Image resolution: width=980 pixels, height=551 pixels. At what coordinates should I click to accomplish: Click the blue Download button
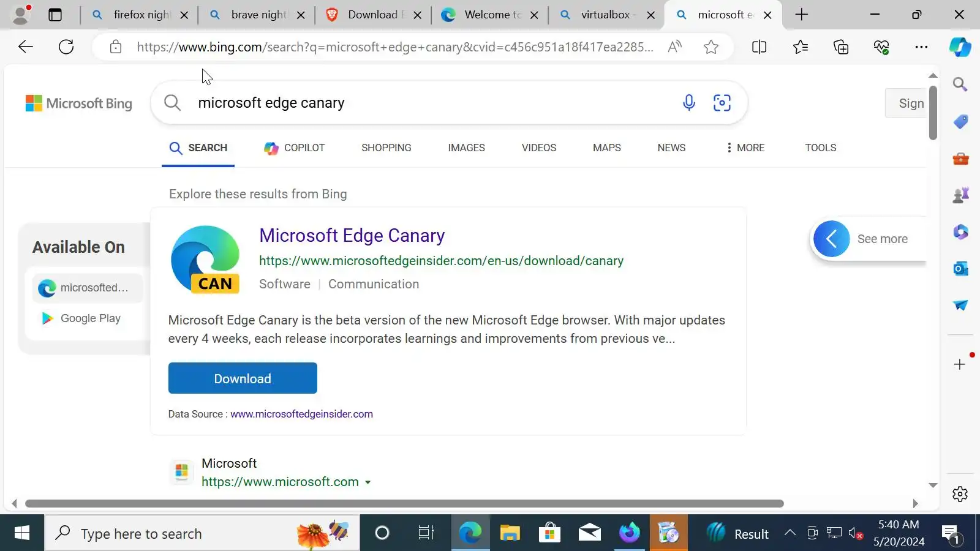click(x=243, y=378)
